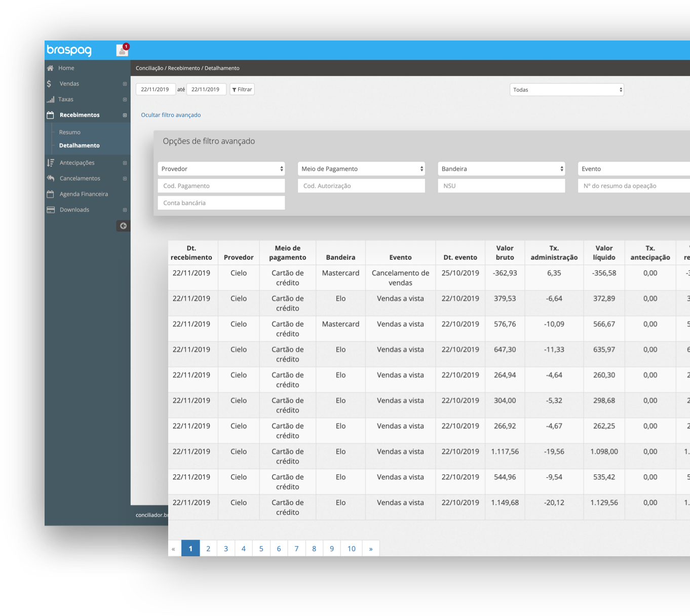Screen dimensions: 690x616
Task: Open Agenda Financeira menu item
Action: 84,194
